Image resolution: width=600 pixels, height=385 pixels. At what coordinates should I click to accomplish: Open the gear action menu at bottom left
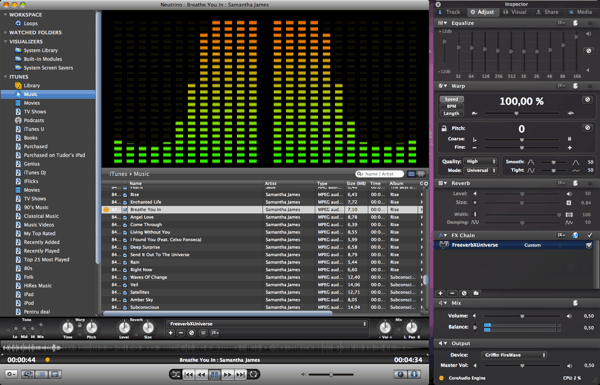[x=11, y=374]
